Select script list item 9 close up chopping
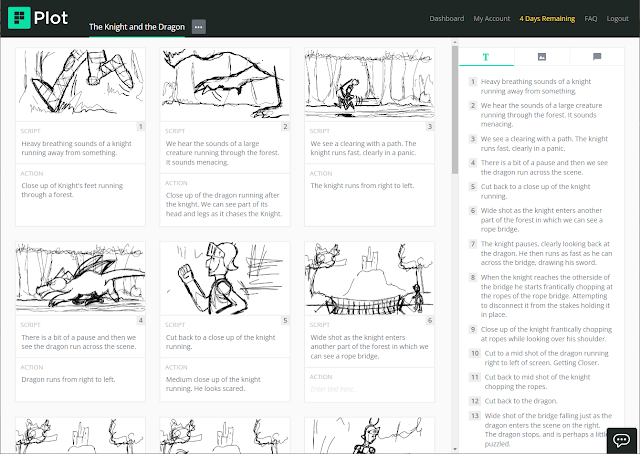640x454 pixels. point(541,334)
